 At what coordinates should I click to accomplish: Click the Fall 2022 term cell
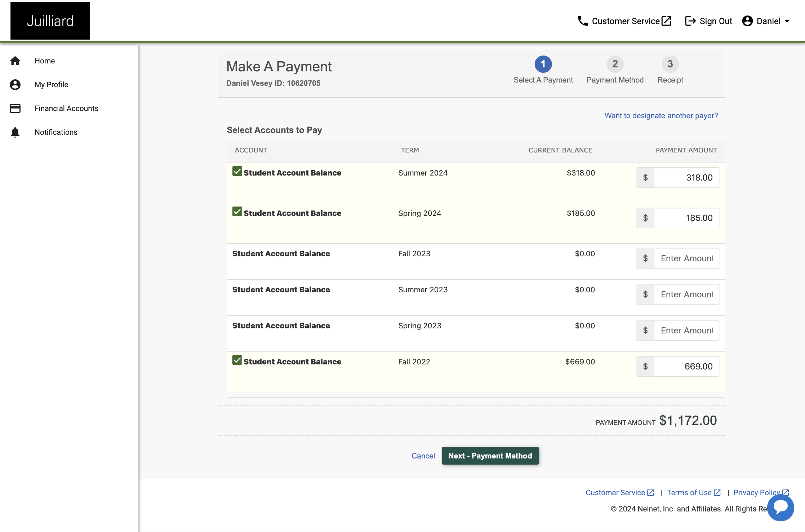(414, 362)
